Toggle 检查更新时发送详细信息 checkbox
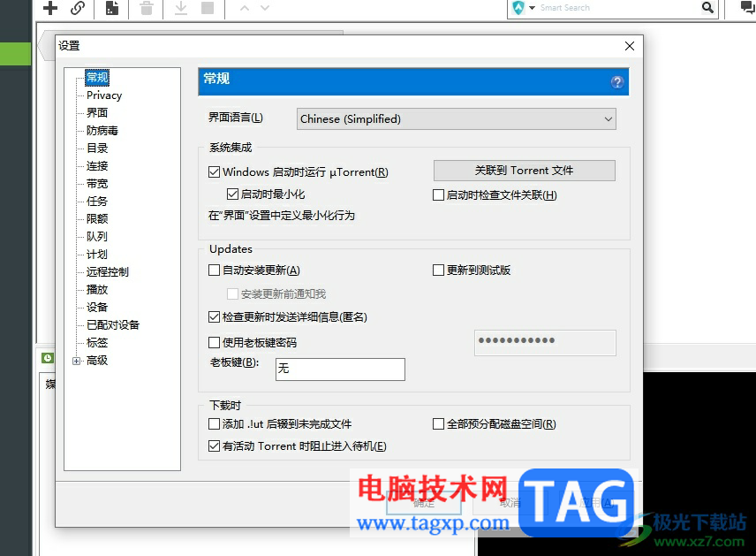This screenshot has height=556, width=756. point(214,316)
